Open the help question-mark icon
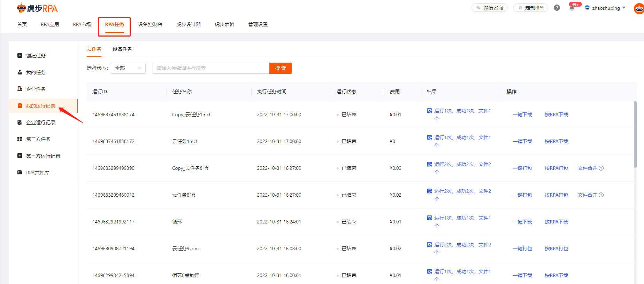644x284 pixels. [x=557, y=8]
